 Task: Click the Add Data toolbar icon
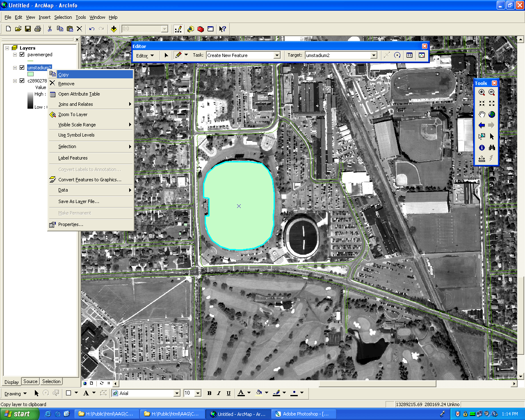114,29
